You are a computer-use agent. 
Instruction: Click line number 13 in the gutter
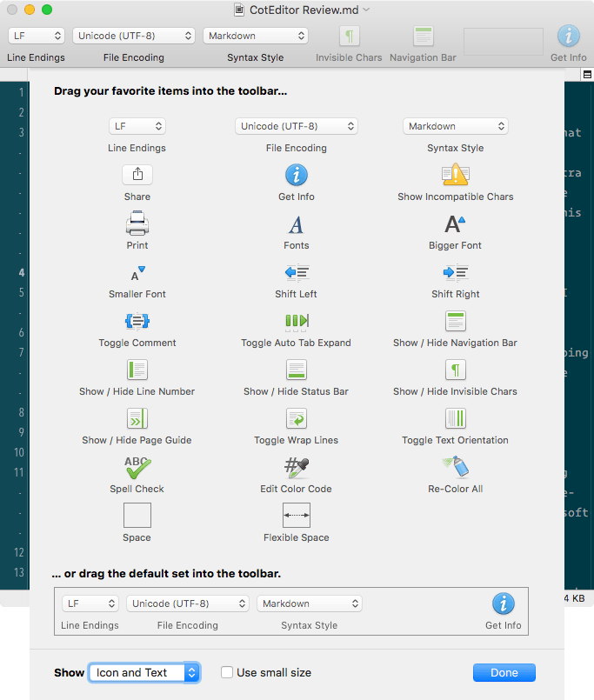(x=19, y=572)
